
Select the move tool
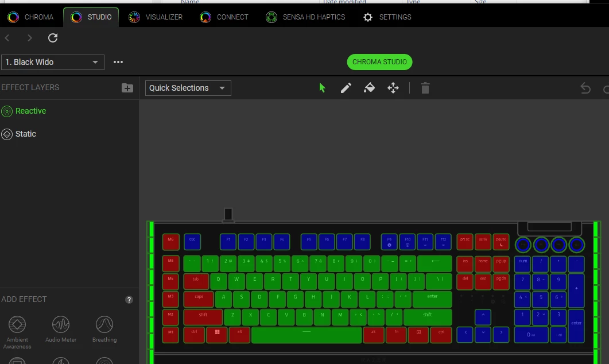(393, 88)
